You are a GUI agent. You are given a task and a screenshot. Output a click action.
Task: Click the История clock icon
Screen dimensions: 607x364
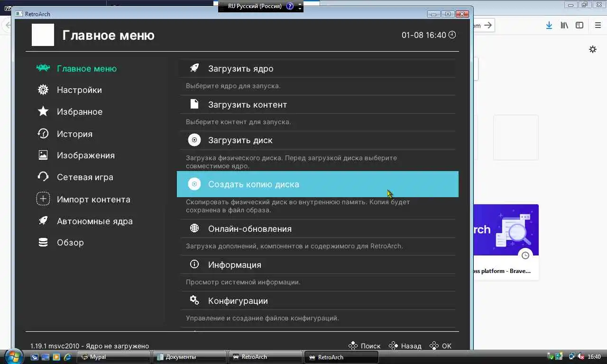pyautogui.click(x=43, y=134)
